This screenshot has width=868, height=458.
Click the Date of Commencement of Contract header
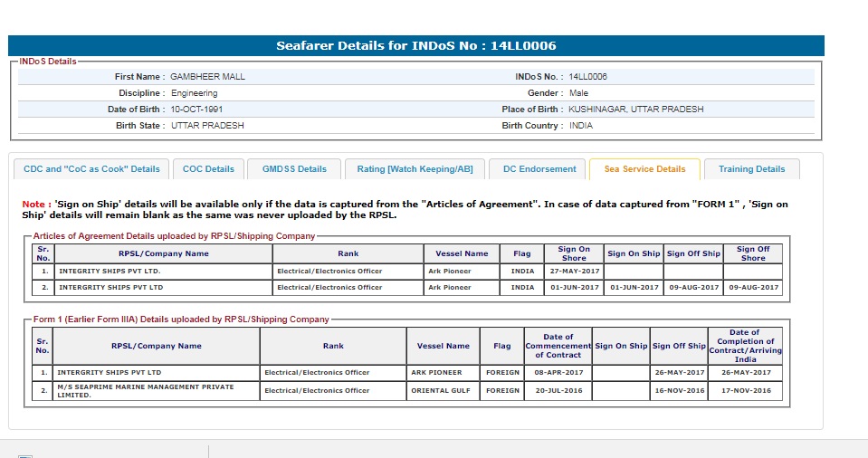point(558,346)
